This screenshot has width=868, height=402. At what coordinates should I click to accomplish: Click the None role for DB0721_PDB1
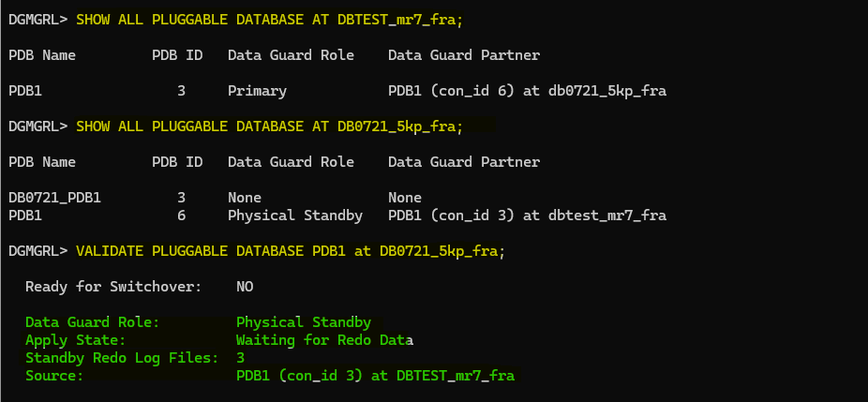[x=245, y=198]
